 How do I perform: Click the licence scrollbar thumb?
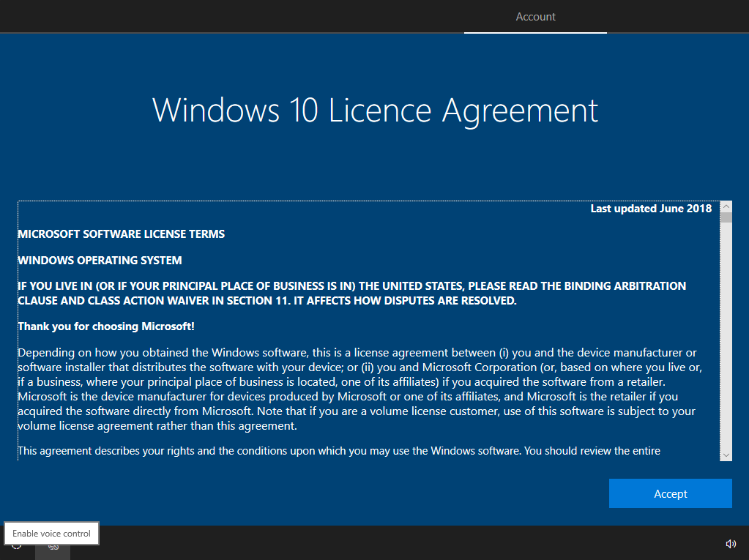click(x=726, y=217)
